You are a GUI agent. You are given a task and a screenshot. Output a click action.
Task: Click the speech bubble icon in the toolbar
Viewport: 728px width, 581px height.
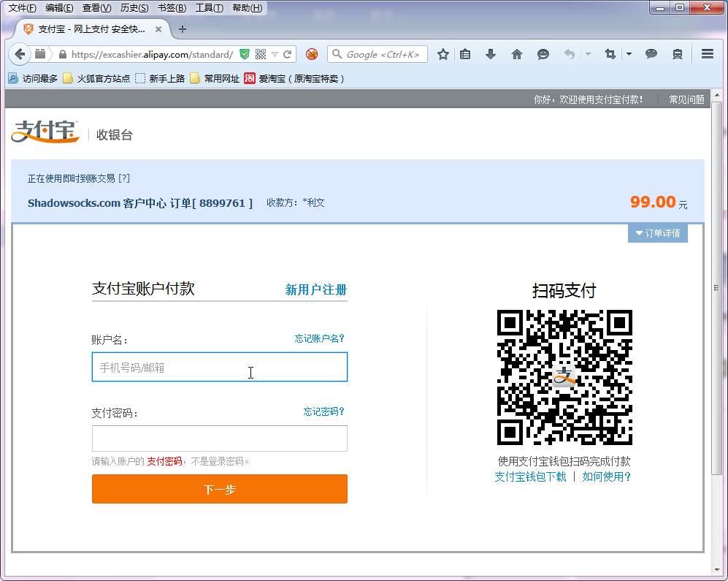[x=651, y=54]
